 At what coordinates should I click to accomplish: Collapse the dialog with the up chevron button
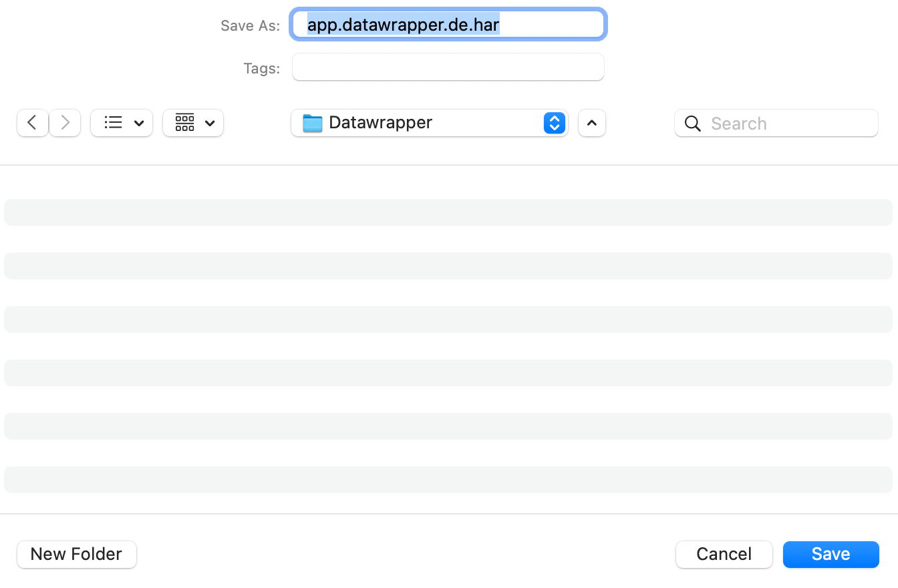591,123
